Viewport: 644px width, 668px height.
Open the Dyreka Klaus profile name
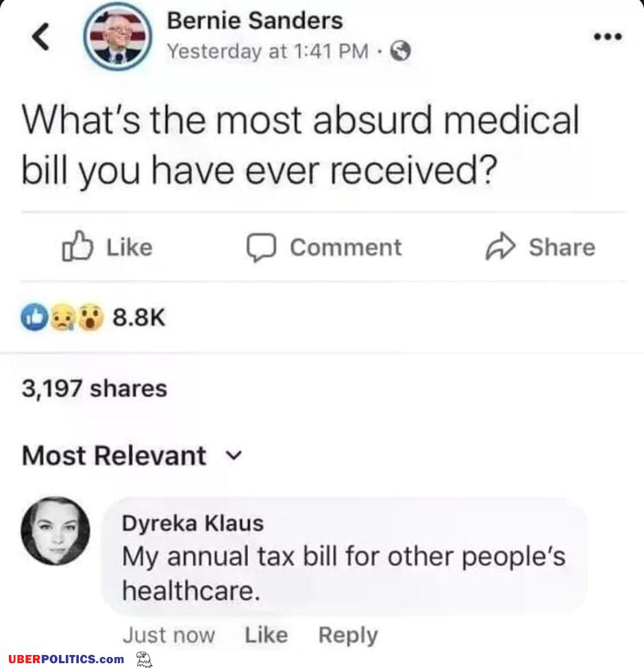pyautogui.click(x=193, y=523)
